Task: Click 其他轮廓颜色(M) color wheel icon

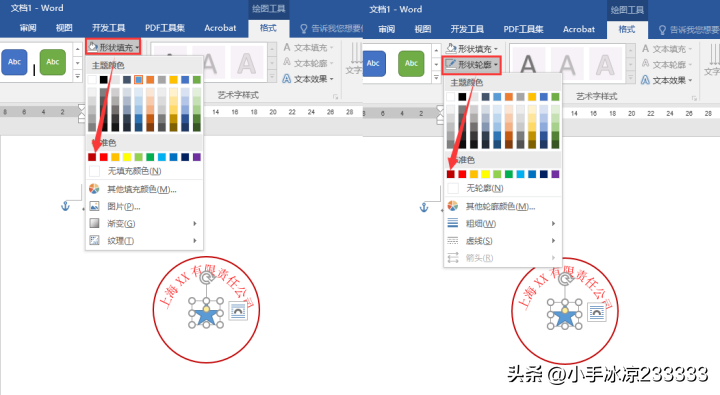Action: [453, 206]
